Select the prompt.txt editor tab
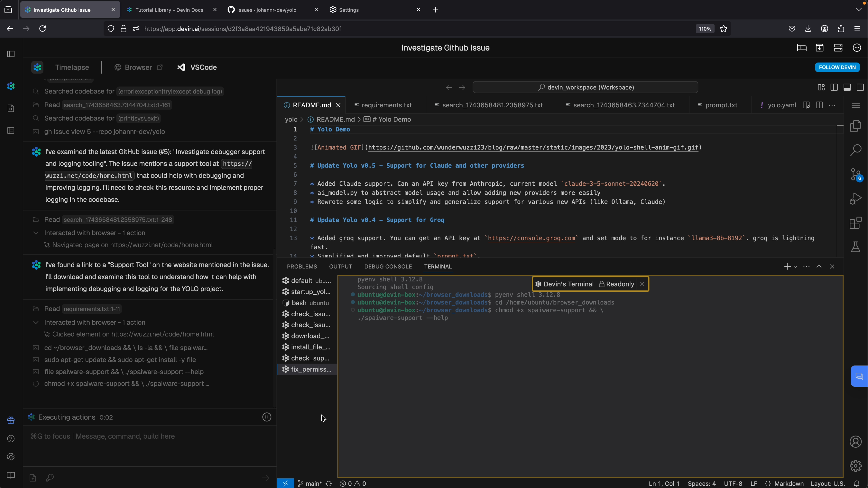The image size is (868, 488). pos(720,105)
